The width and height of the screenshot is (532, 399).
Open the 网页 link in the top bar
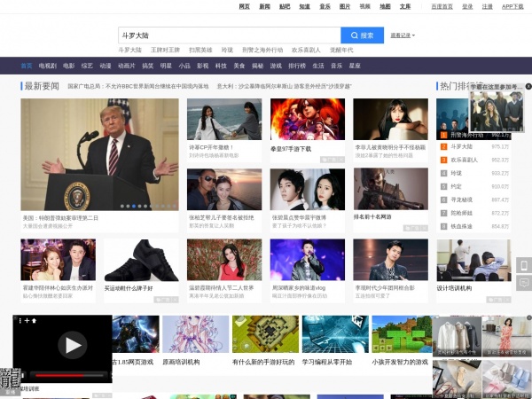[245, 6]
